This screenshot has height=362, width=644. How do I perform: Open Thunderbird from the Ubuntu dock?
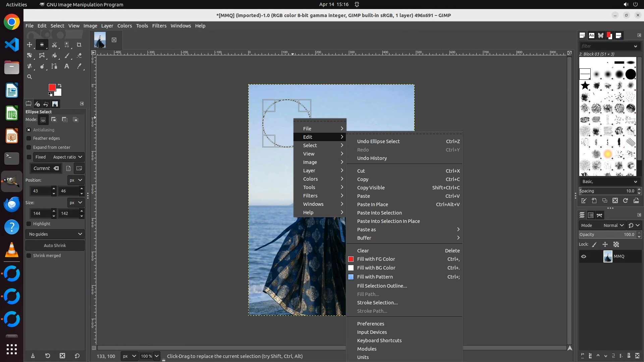tap(12, 204)
